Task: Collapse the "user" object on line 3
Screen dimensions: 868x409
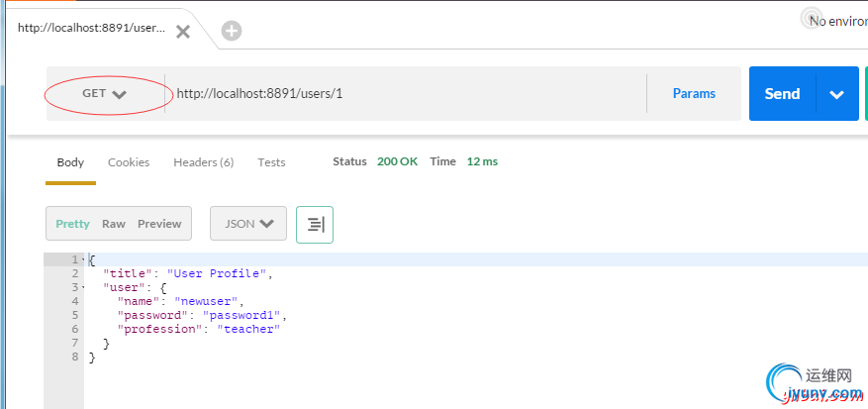Action: point(82,287)
